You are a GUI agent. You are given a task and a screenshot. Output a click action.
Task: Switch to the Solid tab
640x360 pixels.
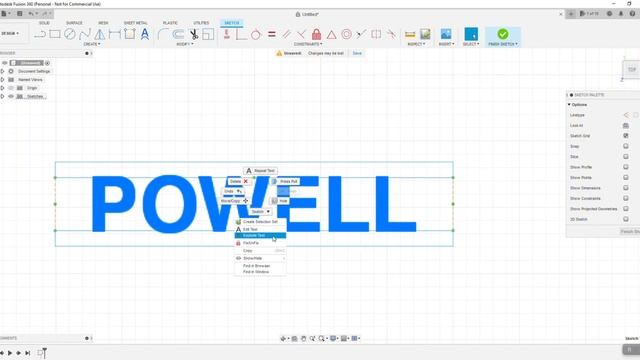pyautogui.click(x=44, y=23)
